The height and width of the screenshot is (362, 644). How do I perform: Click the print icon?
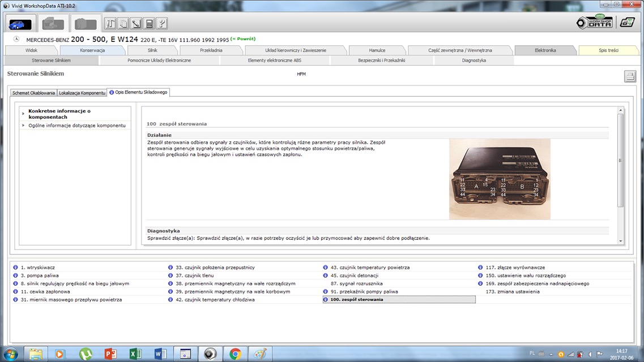click(630, 77)
